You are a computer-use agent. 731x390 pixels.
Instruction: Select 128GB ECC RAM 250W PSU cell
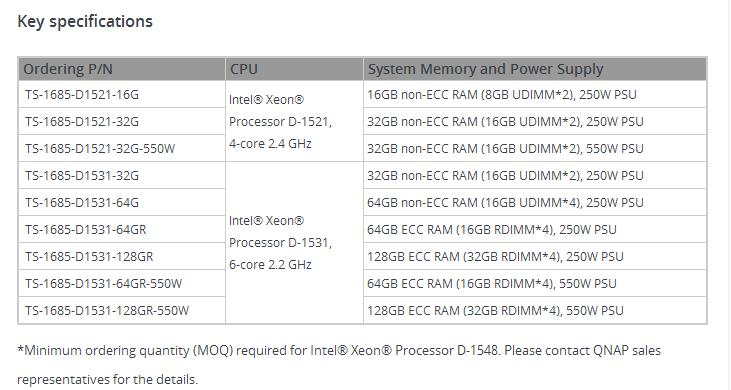pyautogui.click(x=535, y=256)
